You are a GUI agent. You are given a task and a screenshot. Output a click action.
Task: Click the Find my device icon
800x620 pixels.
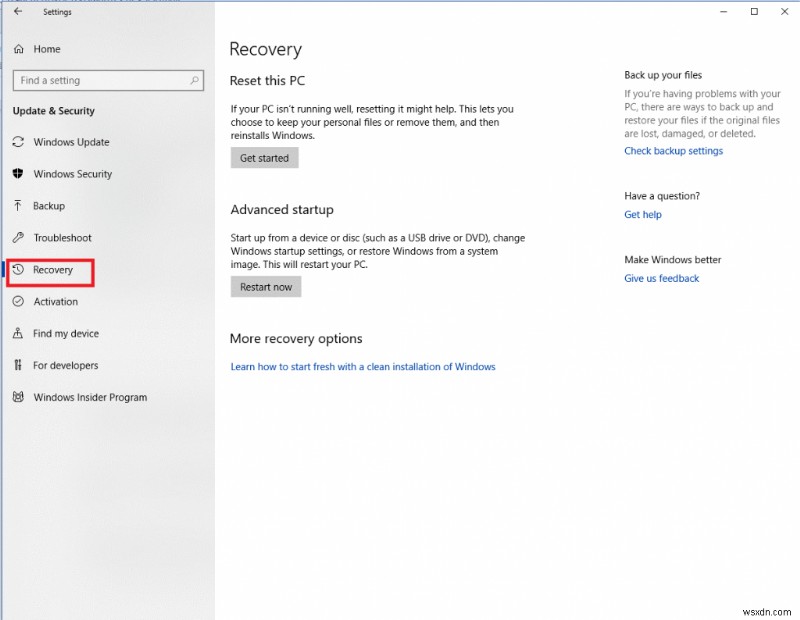coord(18,334)
